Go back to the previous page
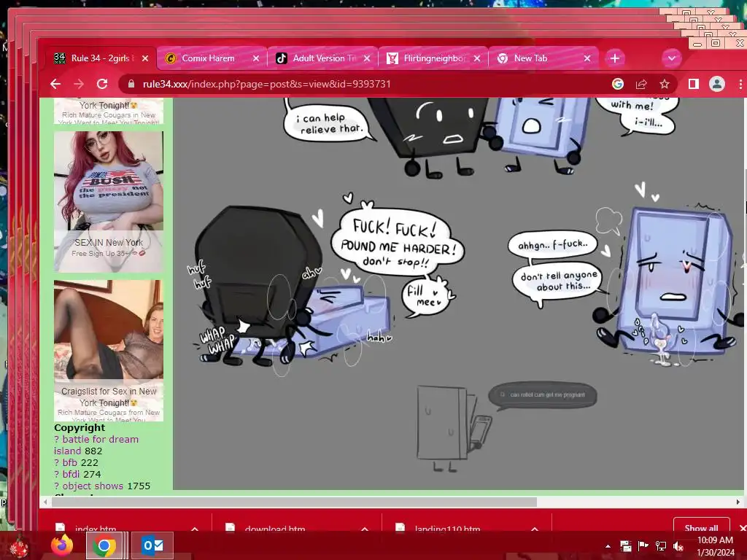 point(55,85)
